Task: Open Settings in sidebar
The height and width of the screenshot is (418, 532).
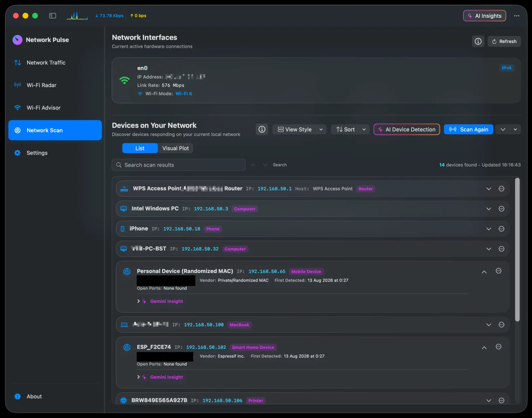Action: 55,153
